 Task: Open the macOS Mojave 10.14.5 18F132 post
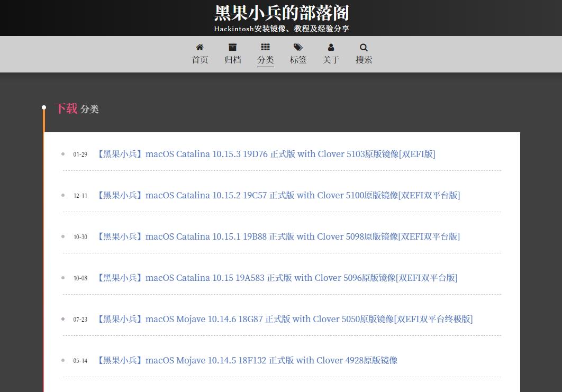pos(247,360)
